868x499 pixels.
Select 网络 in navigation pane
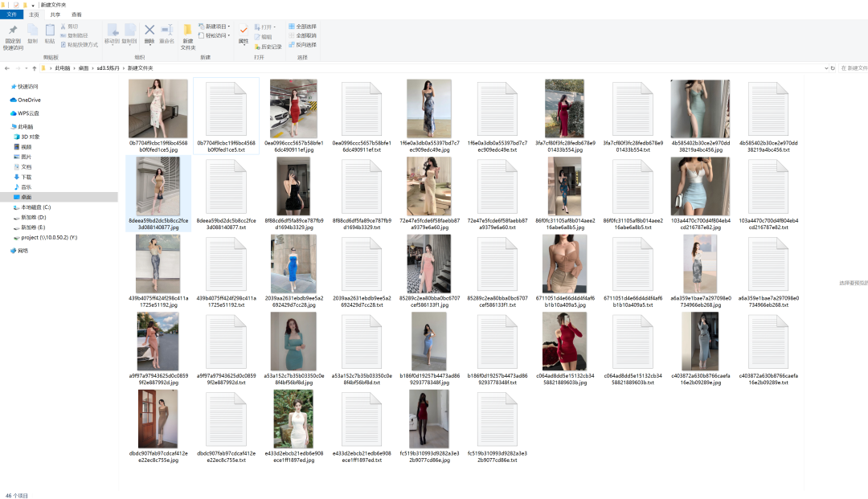pyautogui.click(x=23, y=251)
